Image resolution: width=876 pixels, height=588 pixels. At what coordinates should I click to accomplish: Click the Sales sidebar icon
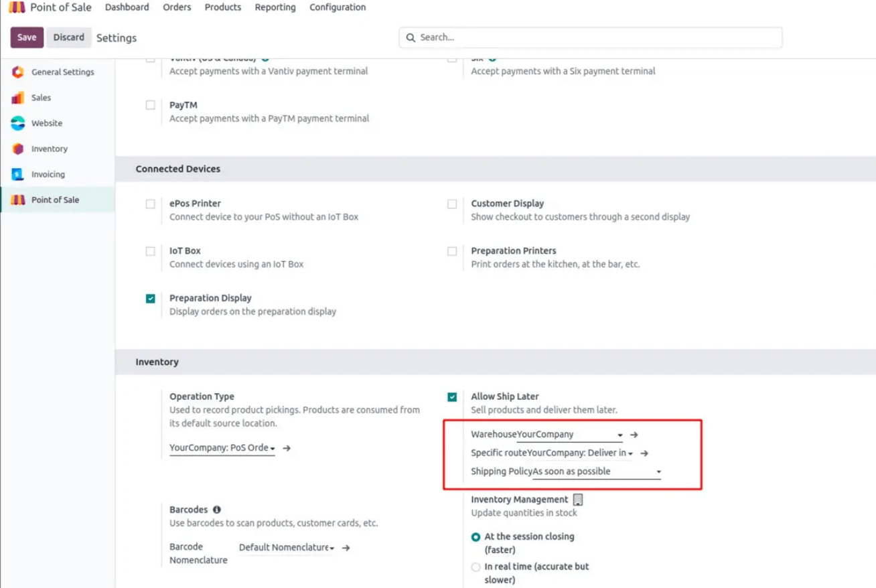(18, 98)
